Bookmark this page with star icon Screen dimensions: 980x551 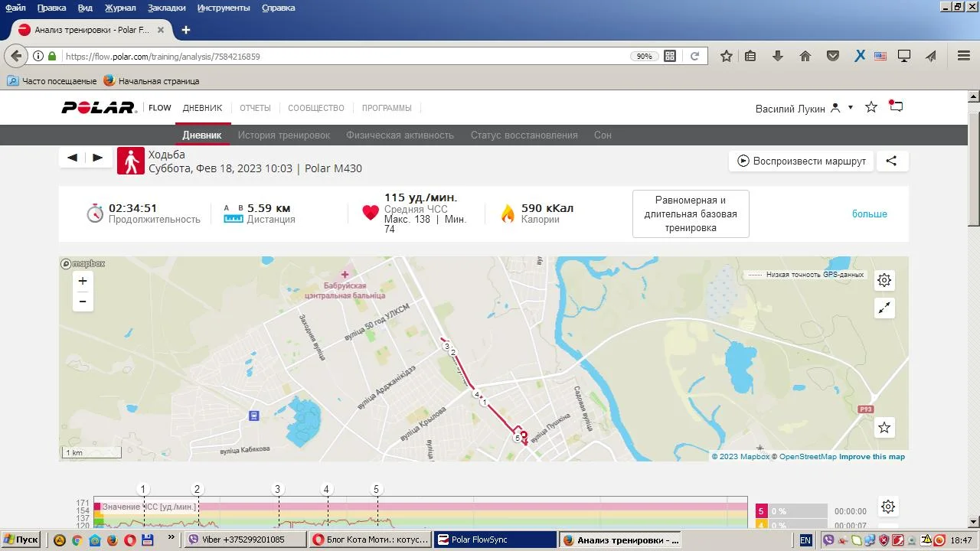tap(727, 56)
